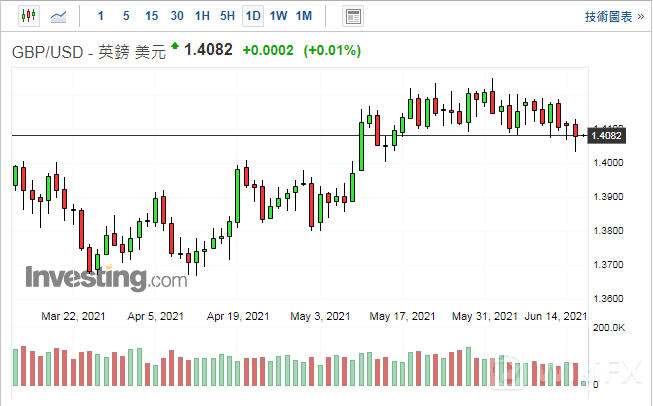Select the 15 minute timeframe
This screenshot has width=653, height=406.
point(151,16)
